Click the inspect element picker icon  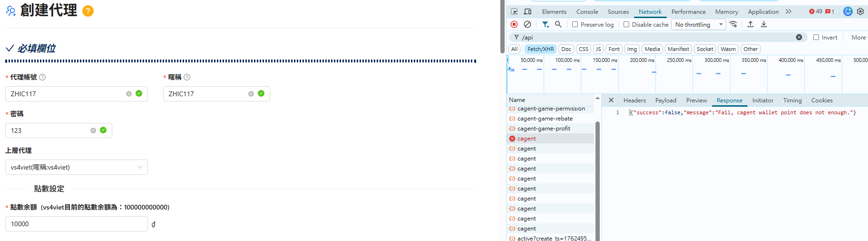click(514, 11)
